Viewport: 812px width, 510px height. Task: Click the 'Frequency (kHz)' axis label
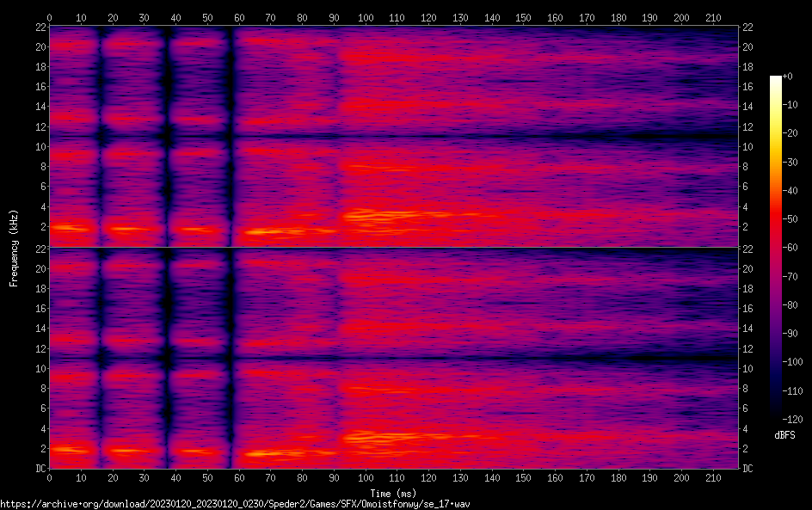point(14,247)
